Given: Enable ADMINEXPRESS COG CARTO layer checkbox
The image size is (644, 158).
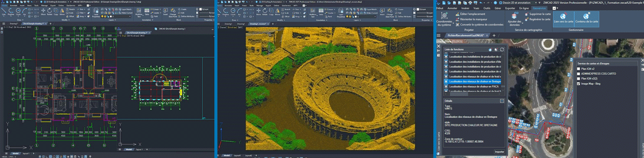Looking at the screenshot, I should click(578, 74).
